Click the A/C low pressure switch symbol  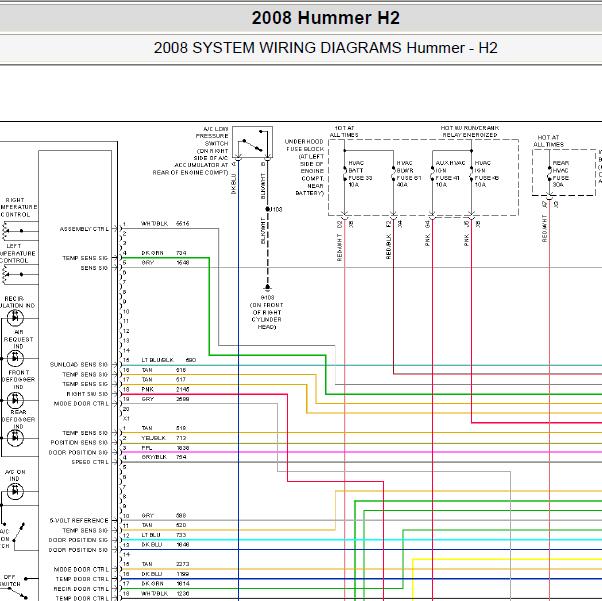[253, 142]
